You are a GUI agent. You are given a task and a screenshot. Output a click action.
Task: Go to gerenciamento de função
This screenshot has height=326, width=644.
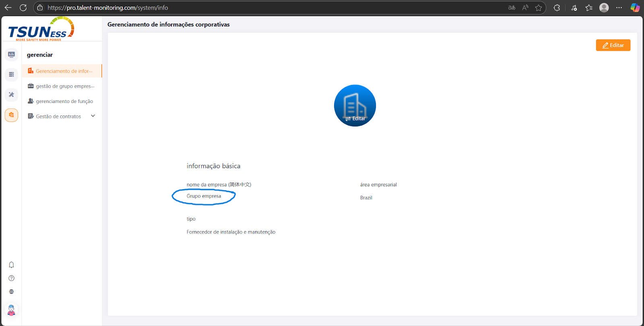64,101
